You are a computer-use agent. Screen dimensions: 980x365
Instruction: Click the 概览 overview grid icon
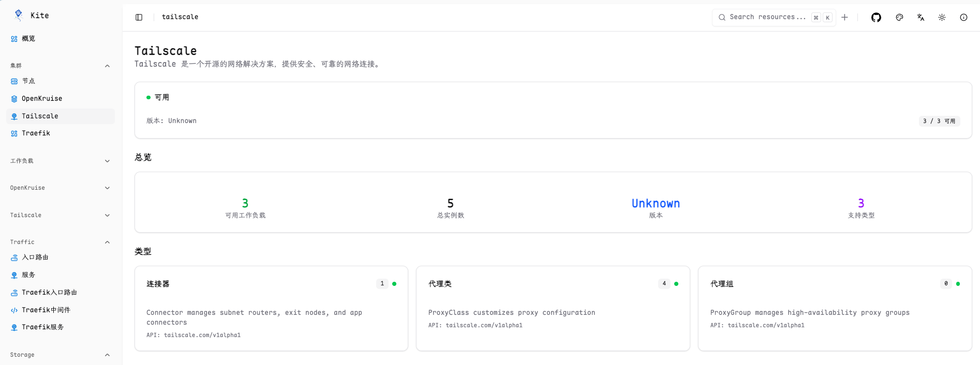click(x=14, y=39)
